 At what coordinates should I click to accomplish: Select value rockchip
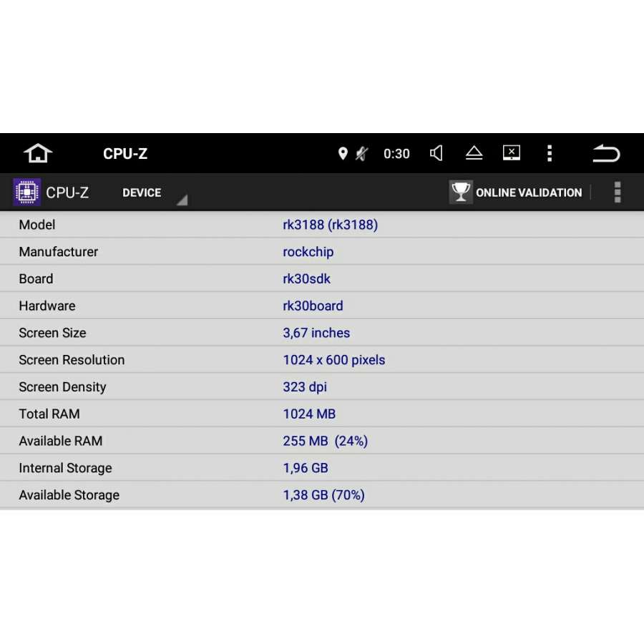(x=308, y=252)
